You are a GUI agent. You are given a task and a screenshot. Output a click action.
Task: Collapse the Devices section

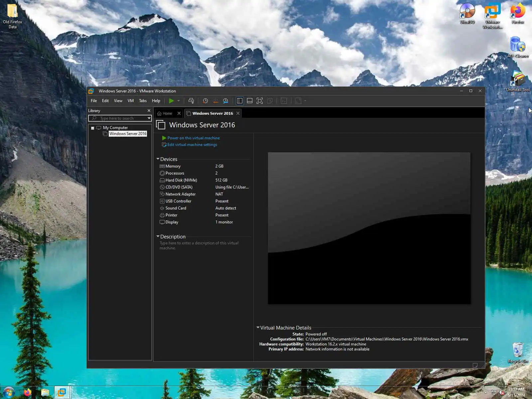[158, 159]
